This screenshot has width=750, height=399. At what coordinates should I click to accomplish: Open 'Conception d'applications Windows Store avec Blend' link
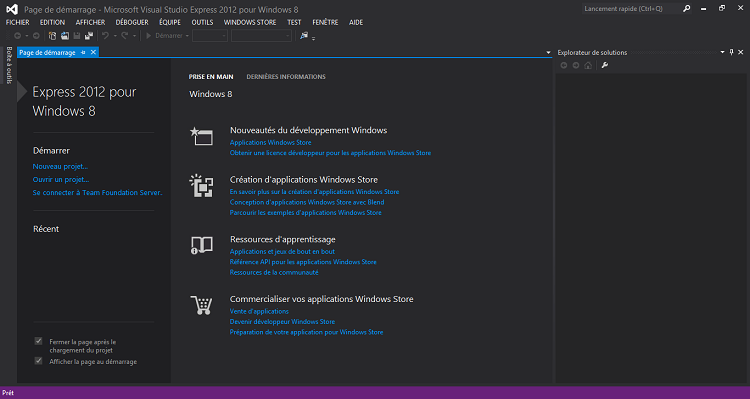pos(307,202)
